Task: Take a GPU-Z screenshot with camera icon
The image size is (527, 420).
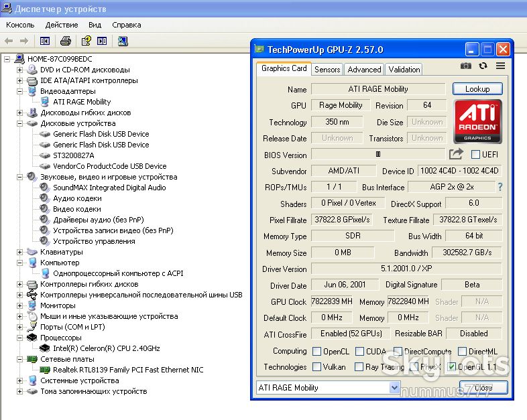Action: (466, 66)
